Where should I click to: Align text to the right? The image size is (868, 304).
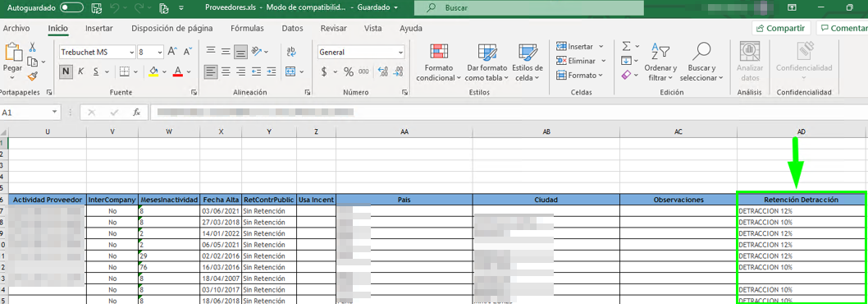[x=240, y=71]
